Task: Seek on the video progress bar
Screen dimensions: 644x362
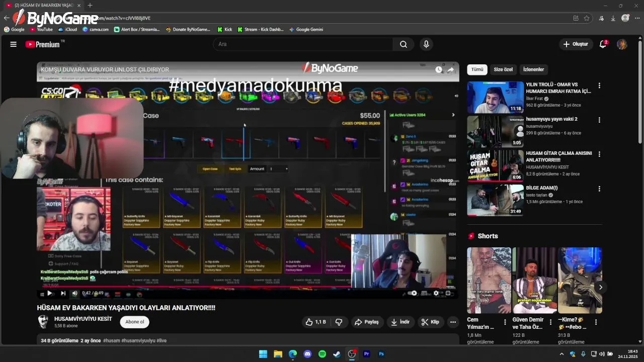Action: pos(248,287)
